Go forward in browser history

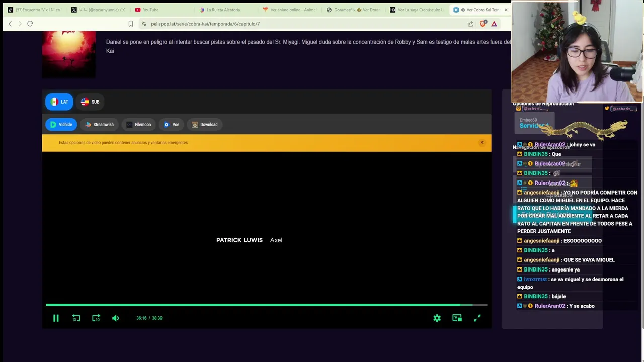tap(20, 24)
